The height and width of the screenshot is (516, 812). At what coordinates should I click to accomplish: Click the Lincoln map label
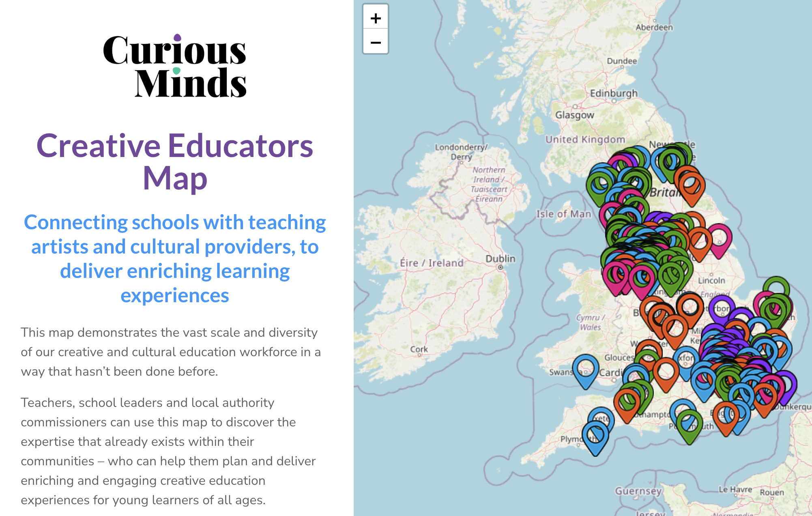(711, 280)
